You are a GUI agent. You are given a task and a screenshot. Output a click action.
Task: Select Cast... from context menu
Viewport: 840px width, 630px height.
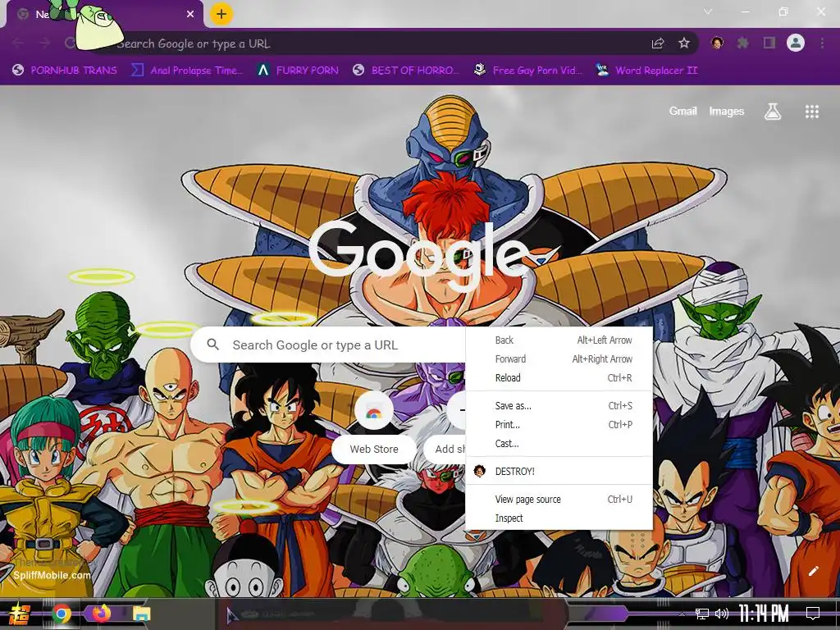(559, 443)
